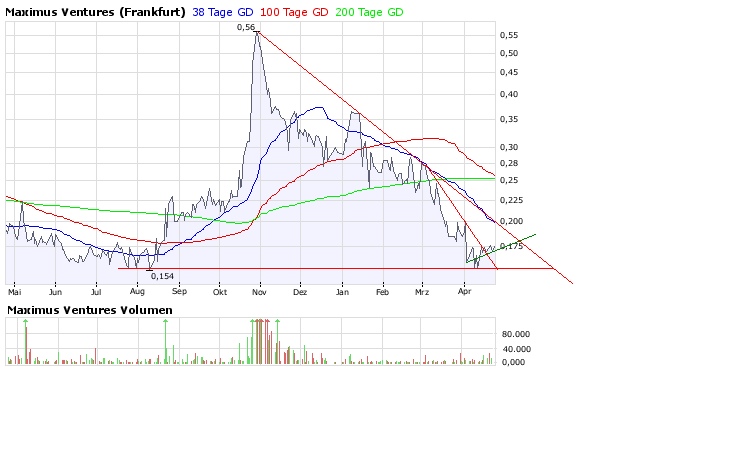738x475 pixels.
Task: Click the 'Maximus Ventures Volumen' heading
Action: (89, 310)
